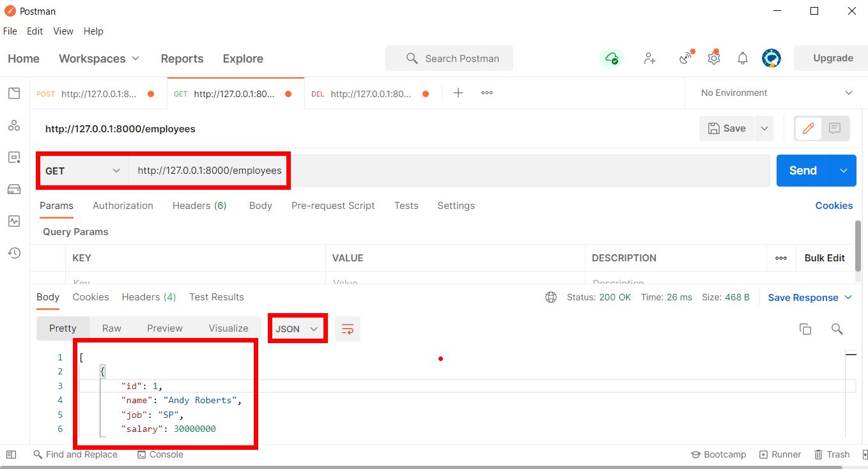Click the comments mode icon
The width and height of the screenshot is (868, 469).
(835, 128)
